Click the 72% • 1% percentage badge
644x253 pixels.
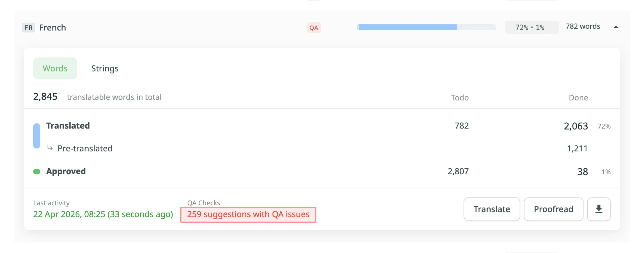tap(531, 27)
